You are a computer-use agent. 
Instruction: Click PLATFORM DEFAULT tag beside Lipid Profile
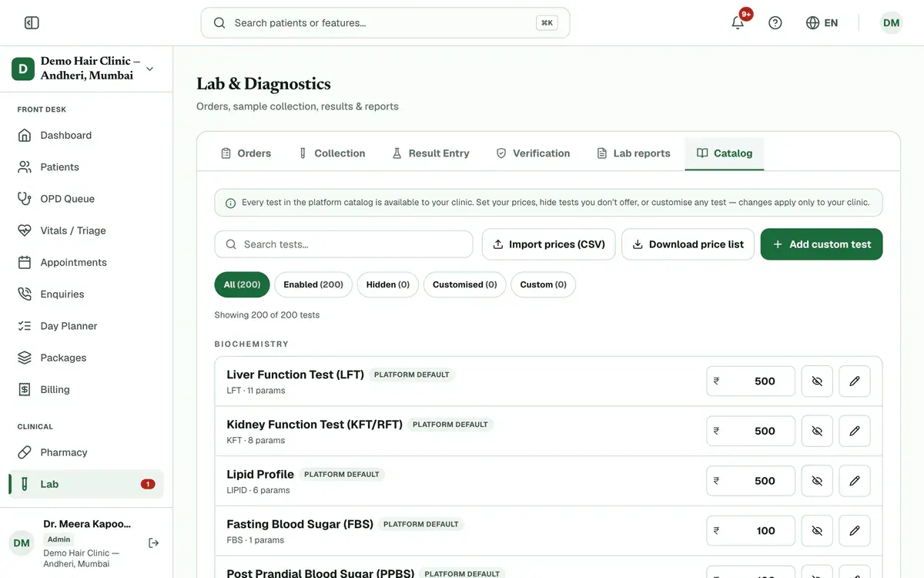[342, 475]
